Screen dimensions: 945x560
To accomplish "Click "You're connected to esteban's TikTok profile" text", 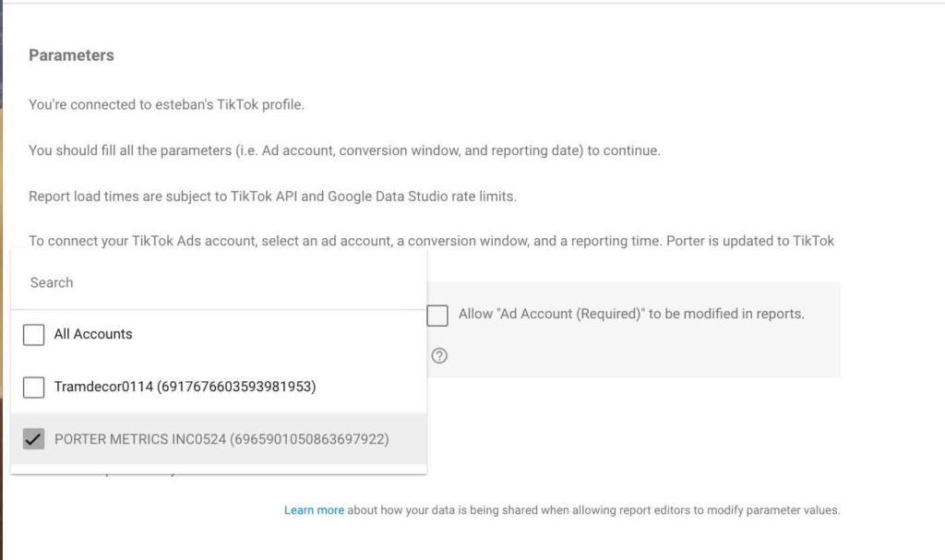I will (x=166, y=104).
